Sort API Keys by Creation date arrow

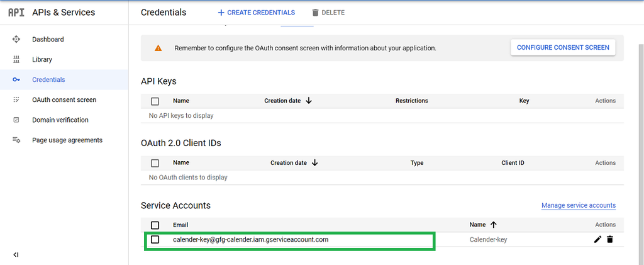pos(309,101)
